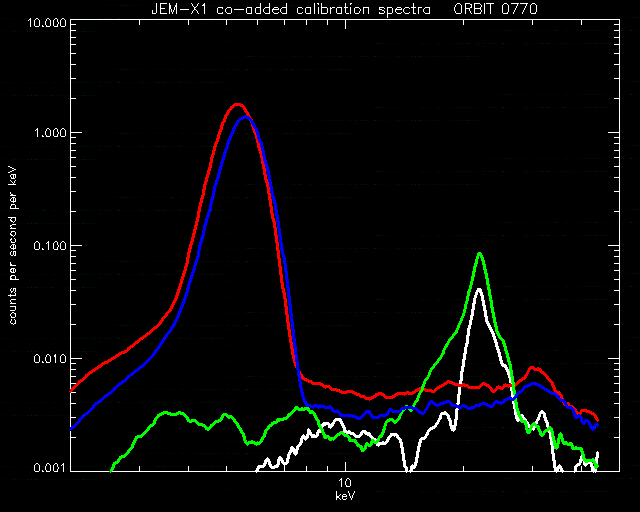Click the white curve's main peak
Viewport: 640px width, 512px height.
[479, 290]
